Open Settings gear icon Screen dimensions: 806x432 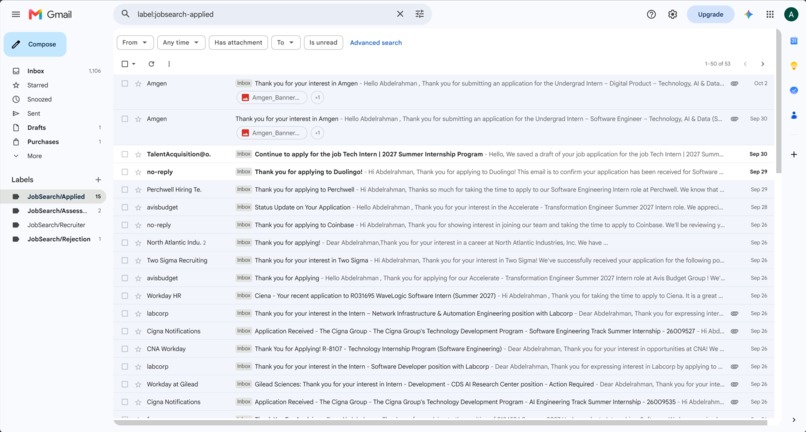pos(672,14)
